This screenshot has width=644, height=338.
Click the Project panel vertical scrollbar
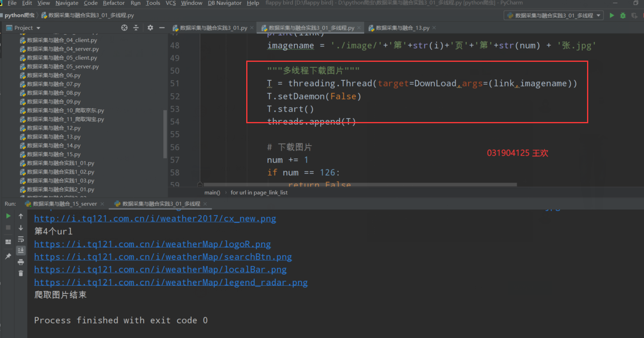click(x=165, y=134)
